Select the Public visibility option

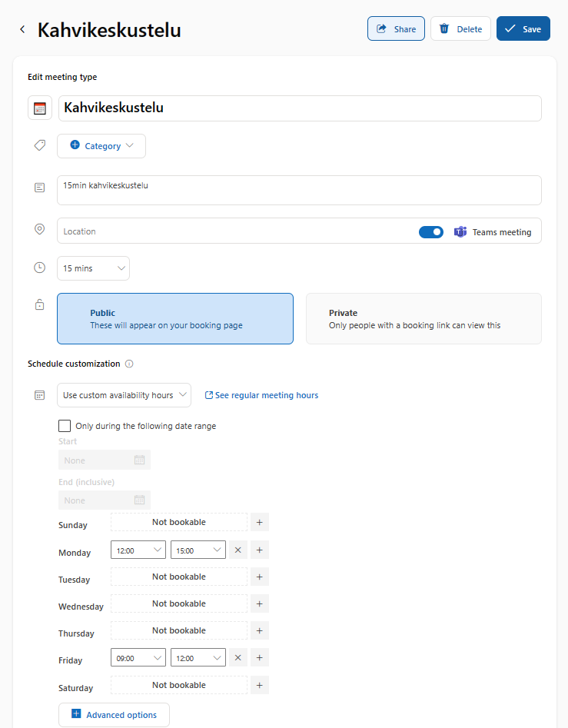tap(175, 318)
